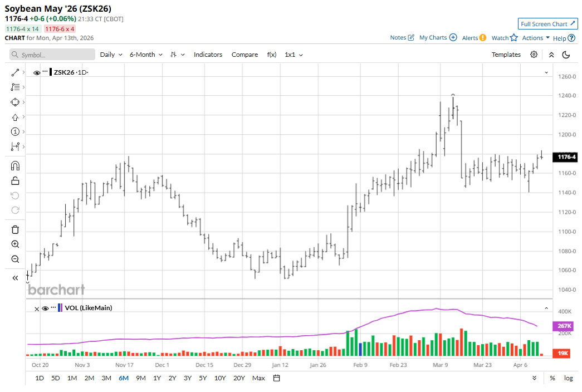The width and height of the screenshot is (582, 392).
Task: Enable the magnet snap mode
Action: (x=15, y=166)
